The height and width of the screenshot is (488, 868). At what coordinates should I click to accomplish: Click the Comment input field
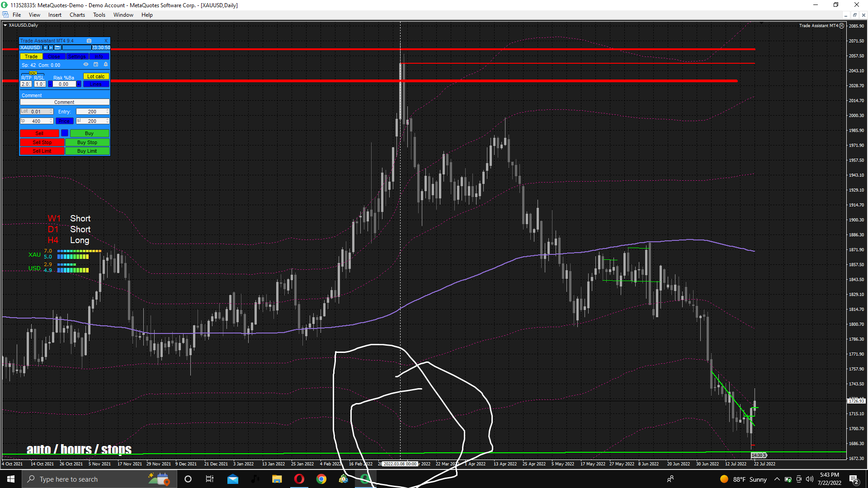(64, 102)
